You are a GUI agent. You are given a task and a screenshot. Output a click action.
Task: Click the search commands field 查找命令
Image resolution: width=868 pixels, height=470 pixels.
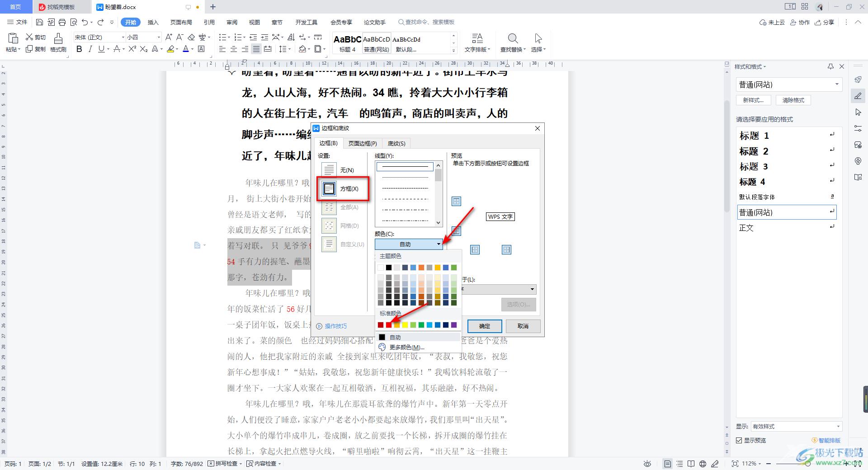[427, 22]
